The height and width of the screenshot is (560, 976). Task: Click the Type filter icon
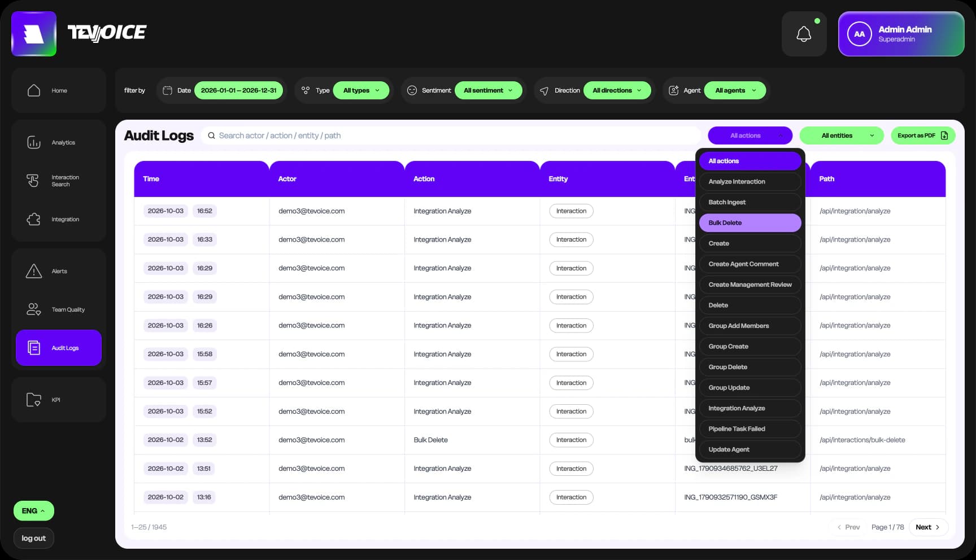coord(306,90)
